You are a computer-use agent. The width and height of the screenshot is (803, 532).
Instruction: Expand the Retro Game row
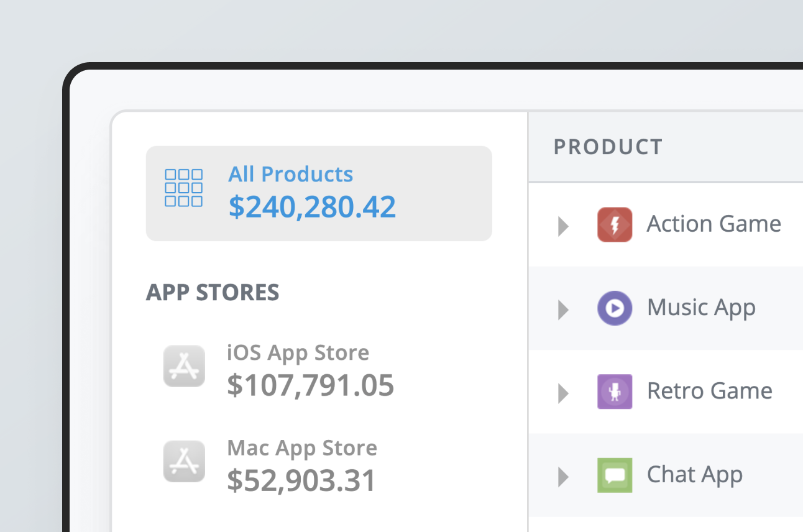click(x=563, y=393)
